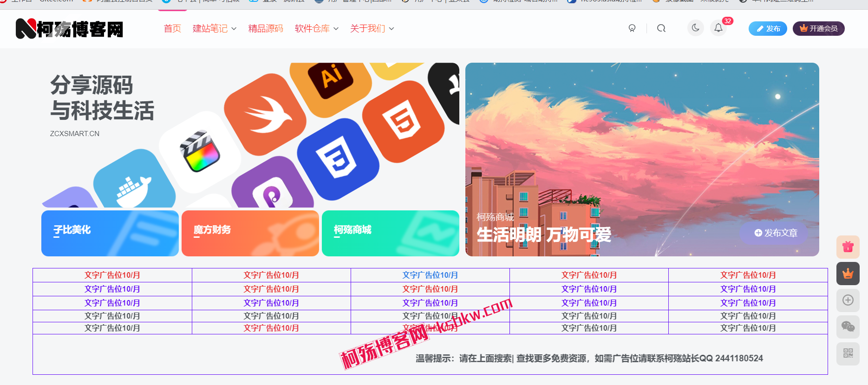Click the CSS3 blue shield icon
Viewport: 868px width, 385px height.
(x=338, y=159)
